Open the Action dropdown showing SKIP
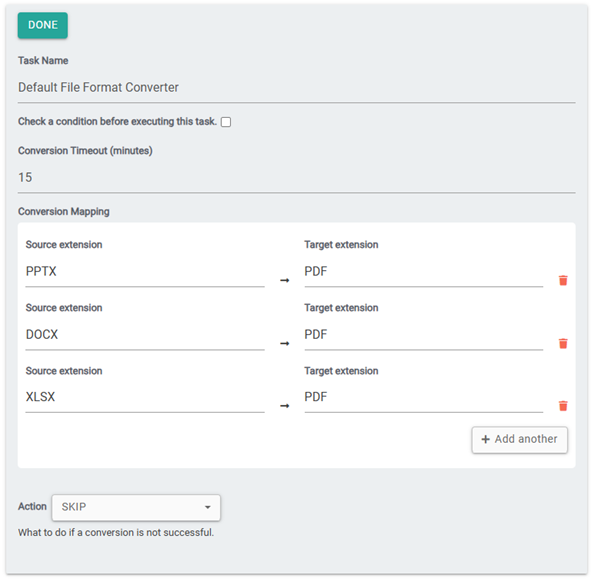This screenshot has height=579, width=591. pyautogui.click(x=136, y=507)
